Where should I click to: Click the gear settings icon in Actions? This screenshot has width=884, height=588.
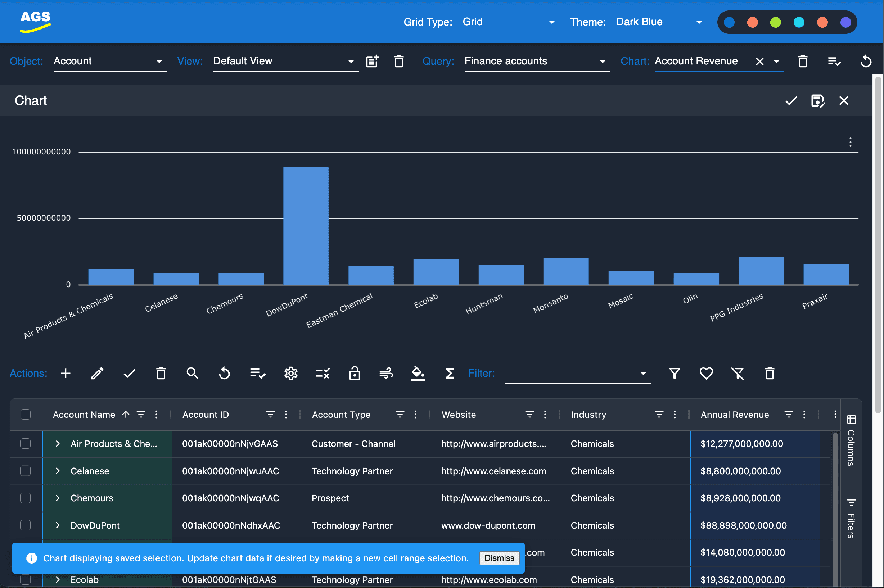coord(291,374)
